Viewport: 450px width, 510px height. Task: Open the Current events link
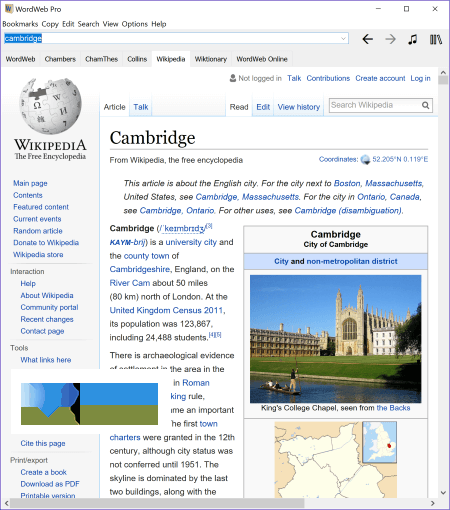coord(37,219)
